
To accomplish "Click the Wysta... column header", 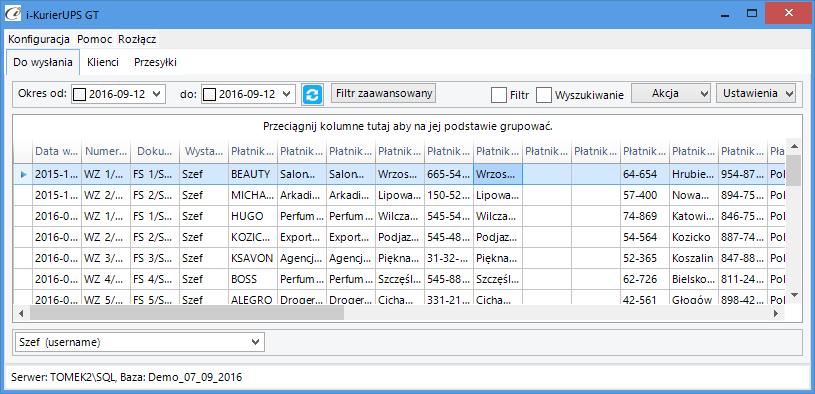I will 204,151.
